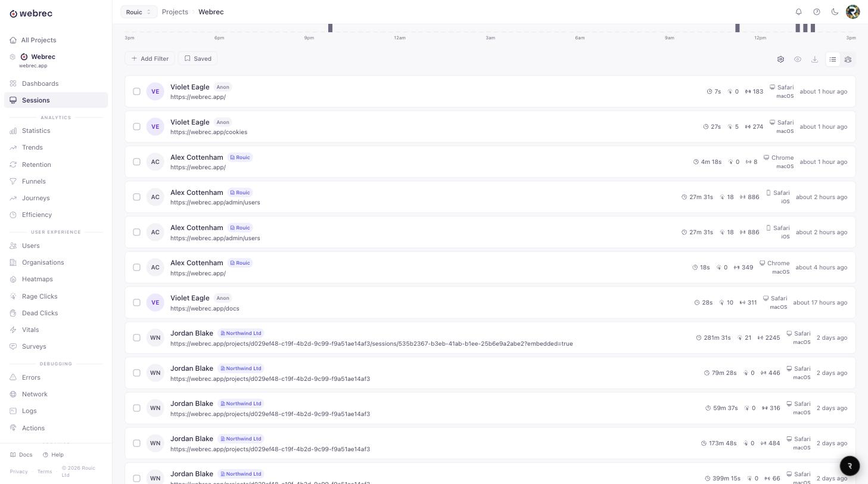Open the Funnels icon in the sidebar
This screenshot has width=868, height=484.
pos(13,181)
